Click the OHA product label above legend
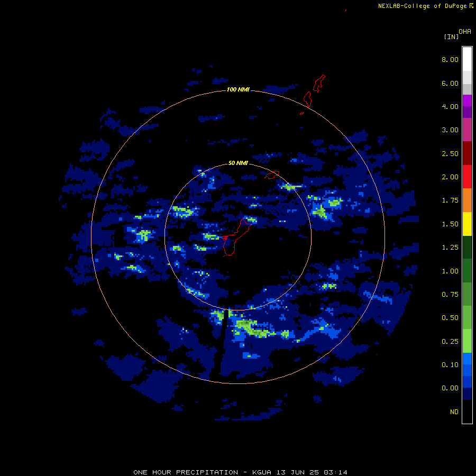The image size is (476, 476). coord(465,32)
